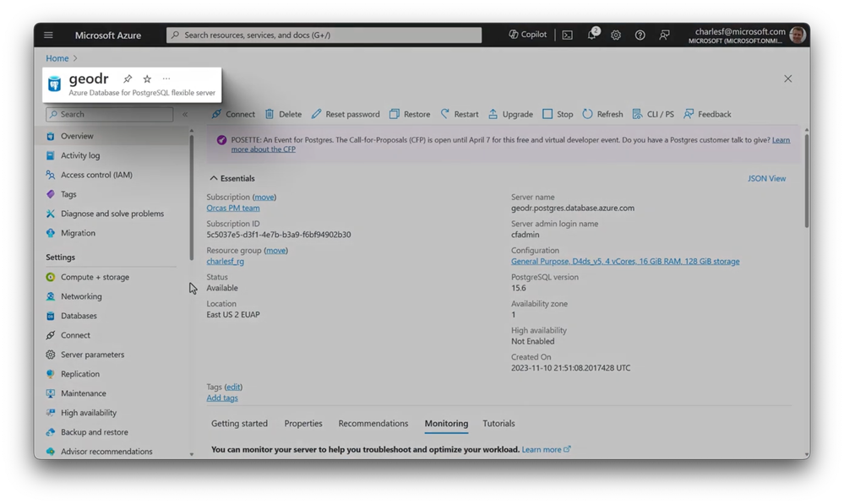Open the charlesf_rg resource group link
Screen dimensions: 844x504
point(225,261)
